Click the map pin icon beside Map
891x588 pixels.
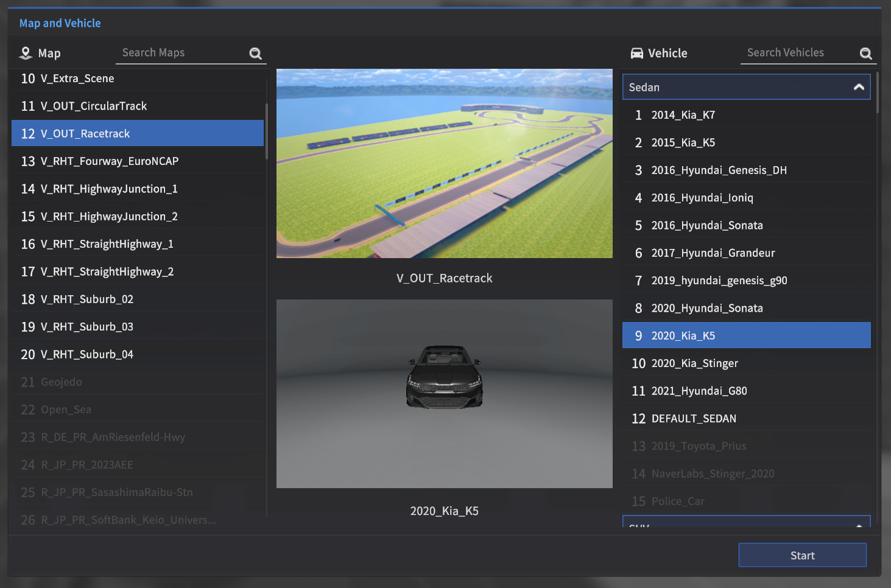[x=26, y=54]
